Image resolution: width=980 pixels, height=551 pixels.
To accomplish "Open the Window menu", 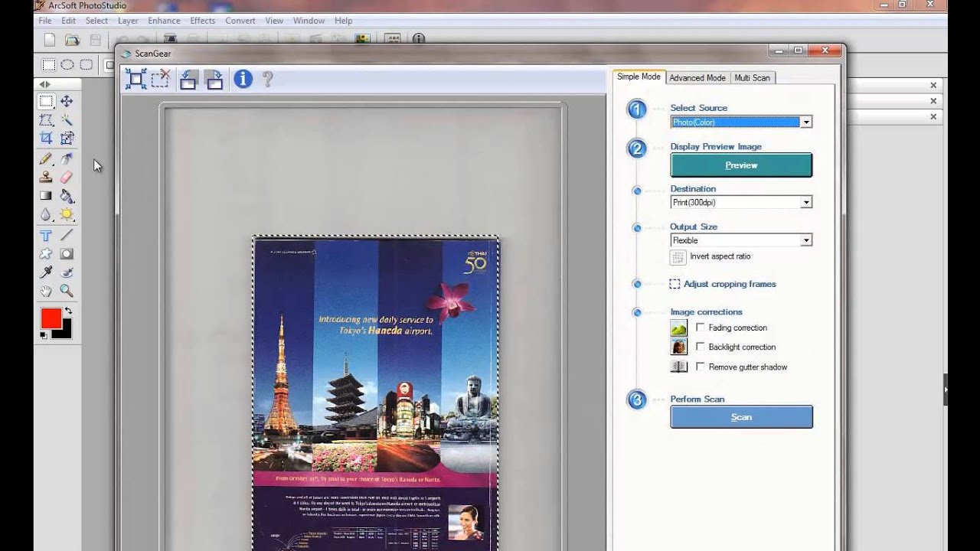I will tap(309, 21).
